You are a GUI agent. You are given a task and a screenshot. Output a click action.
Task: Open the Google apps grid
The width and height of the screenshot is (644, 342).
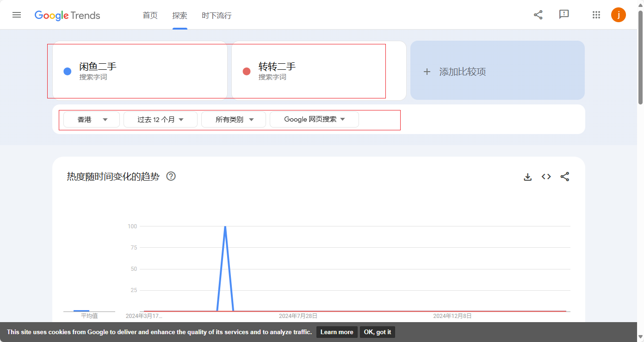[x=596, y=15]
